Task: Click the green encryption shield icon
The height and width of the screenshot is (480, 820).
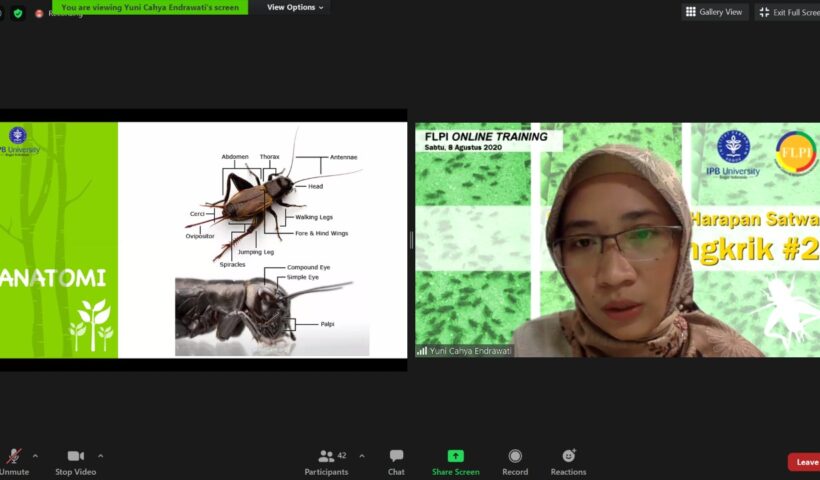Action: tap(17, 13)
